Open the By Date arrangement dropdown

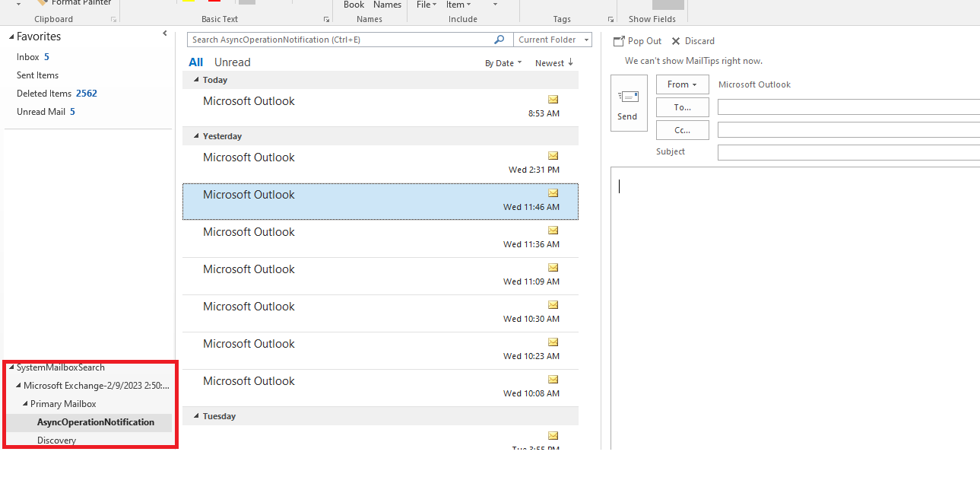[x=503, y=63]
